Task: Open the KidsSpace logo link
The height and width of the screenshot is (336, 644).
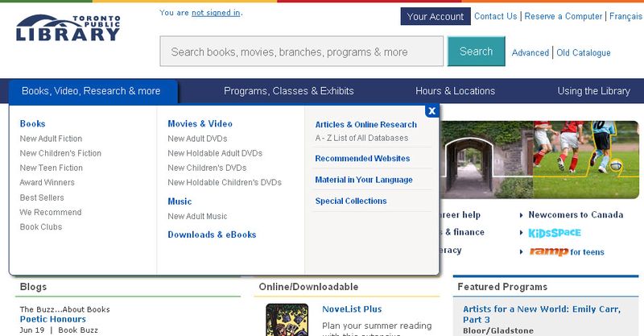Action: tap(555, 233)
